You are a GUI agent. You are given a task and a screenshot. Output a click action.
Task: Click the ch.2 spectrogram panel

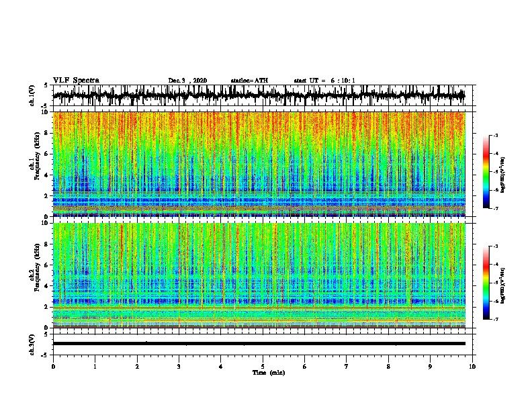point(259,275)
